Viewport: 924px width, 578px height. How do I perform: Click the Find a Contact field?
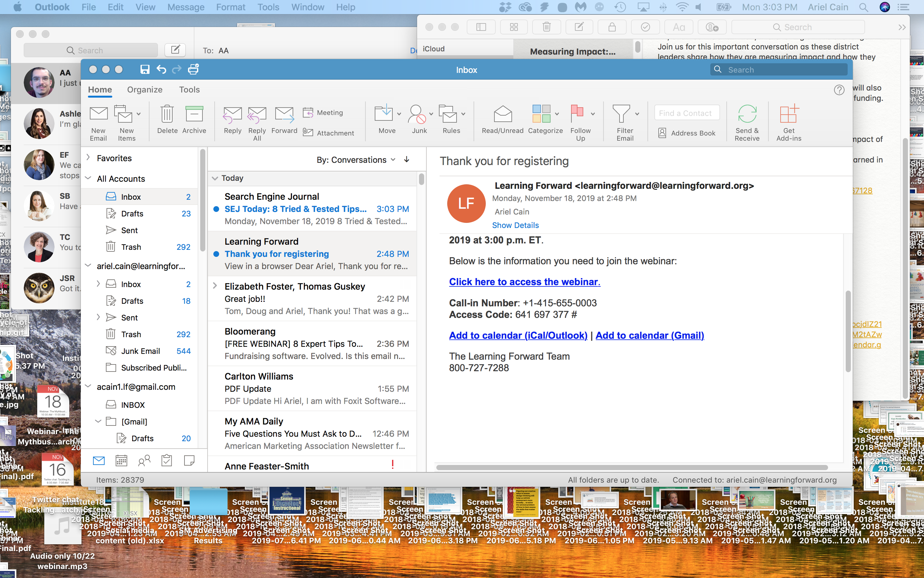pyautogui.click(x=687, y=113)
